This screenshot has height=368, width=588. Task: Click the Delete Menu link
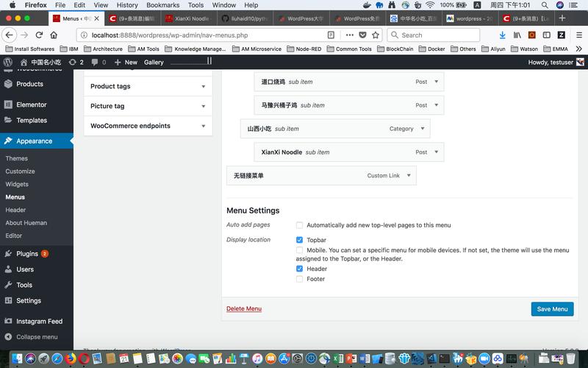(243, 308)
